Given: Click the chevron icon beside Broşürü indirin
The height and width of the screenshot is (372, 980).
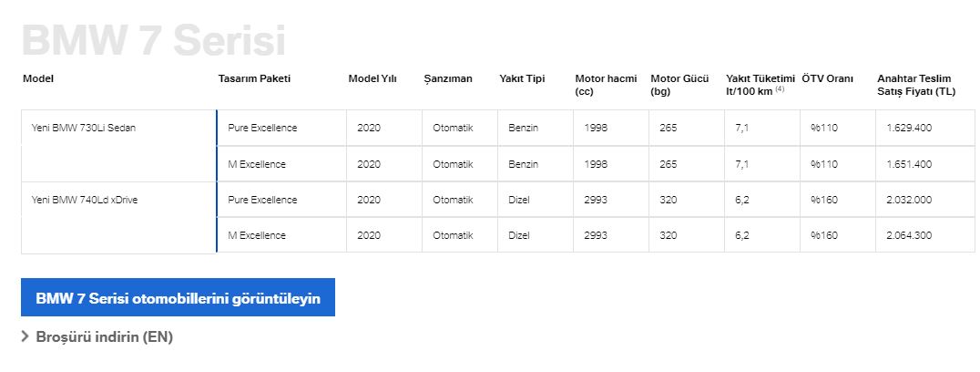Looking at the screenshot, I should (x=25, y=337).
